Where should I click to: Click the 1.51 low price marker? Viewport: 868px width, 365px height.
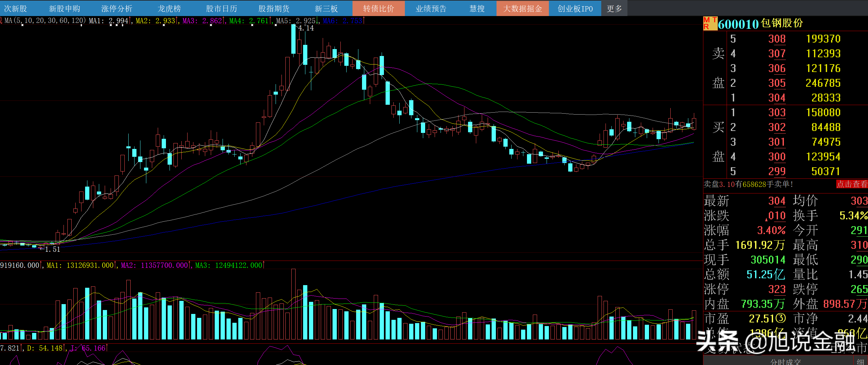coord(53,249)
